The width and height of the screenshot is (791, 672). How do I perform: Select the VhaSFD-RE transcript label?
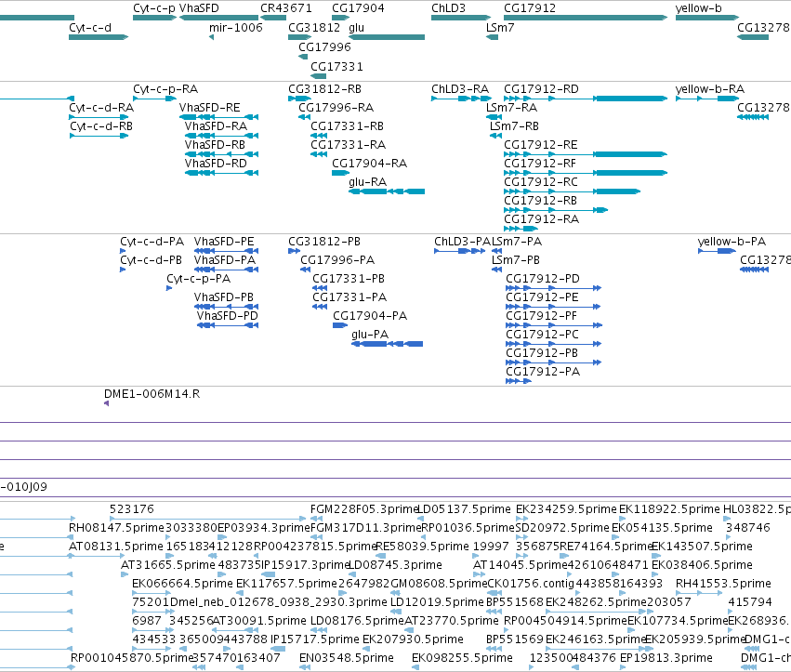(x=210, y=108)
